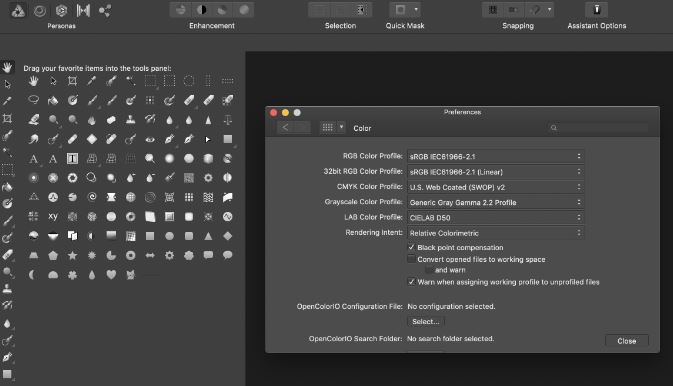Pick the Diamond shape icon
Viewport: 673px width, 386px height.
(227, 236)
